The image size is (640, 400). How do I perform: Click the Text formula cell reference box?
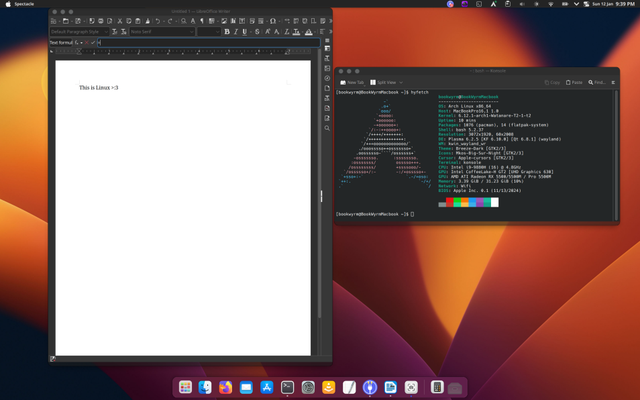pyautogui.click(x=61, y=42)
